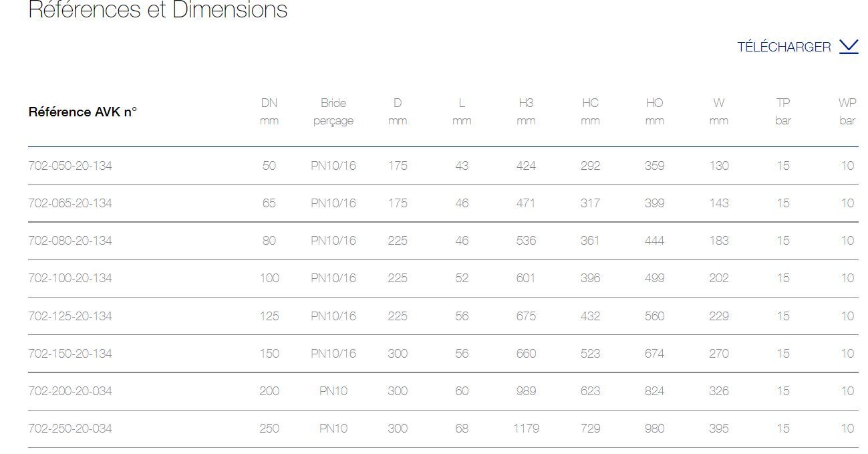Select reference 702-200-20-034

(70, 391)
